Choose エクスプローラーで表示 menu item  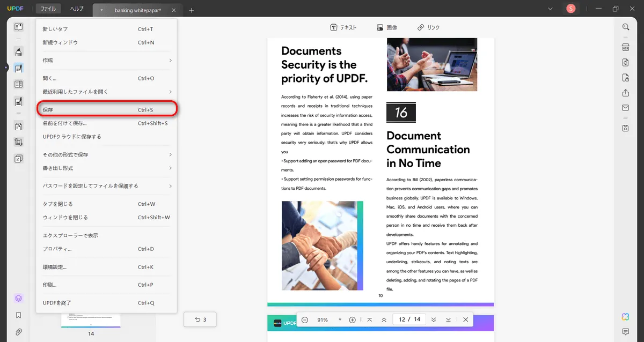point(106,236)
